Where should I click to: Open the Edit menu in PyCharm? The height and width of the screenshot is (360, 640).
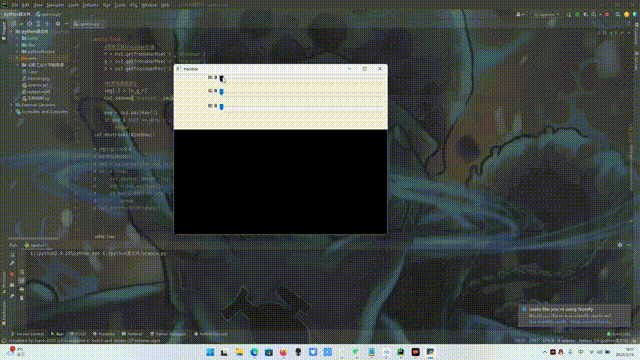pos(26,5)
